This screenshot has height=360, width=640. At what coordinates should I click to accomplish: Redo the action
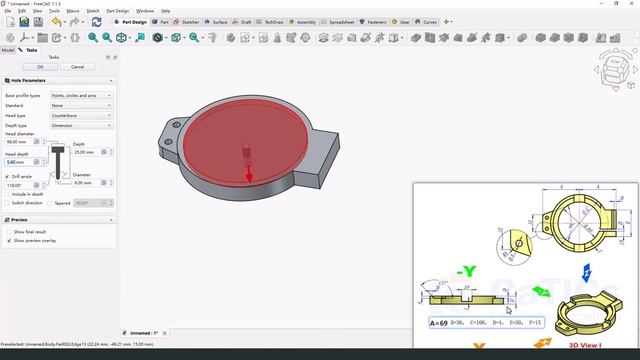coord(74,22)
